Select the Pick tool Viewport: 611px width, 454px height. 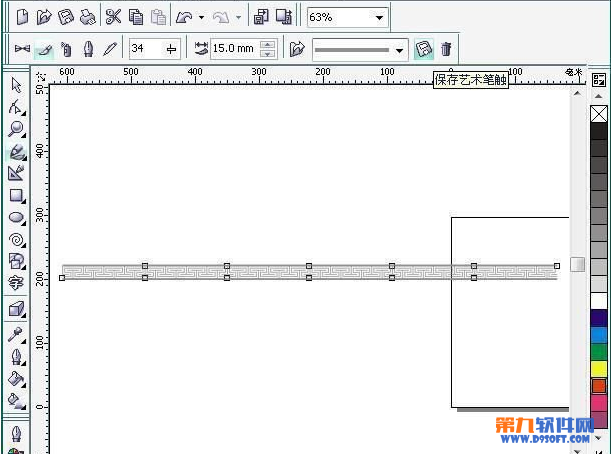pos(16,85)
